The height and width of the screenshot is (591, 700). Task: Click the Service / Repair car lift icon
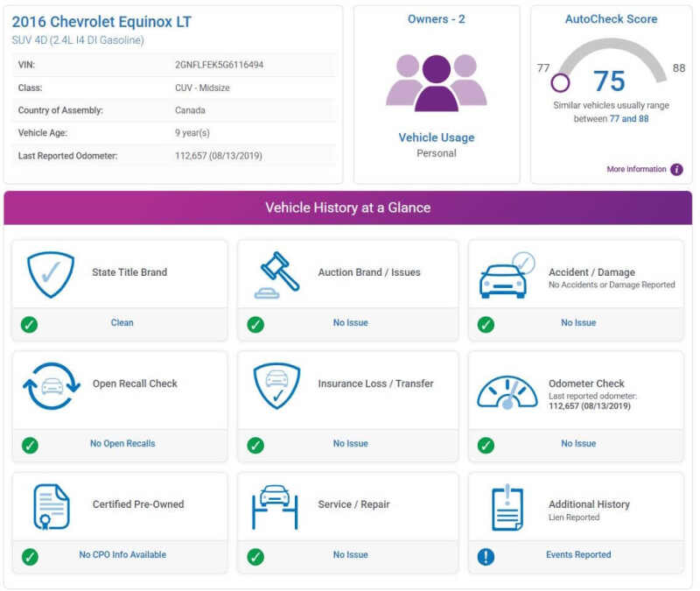point(276,506)
